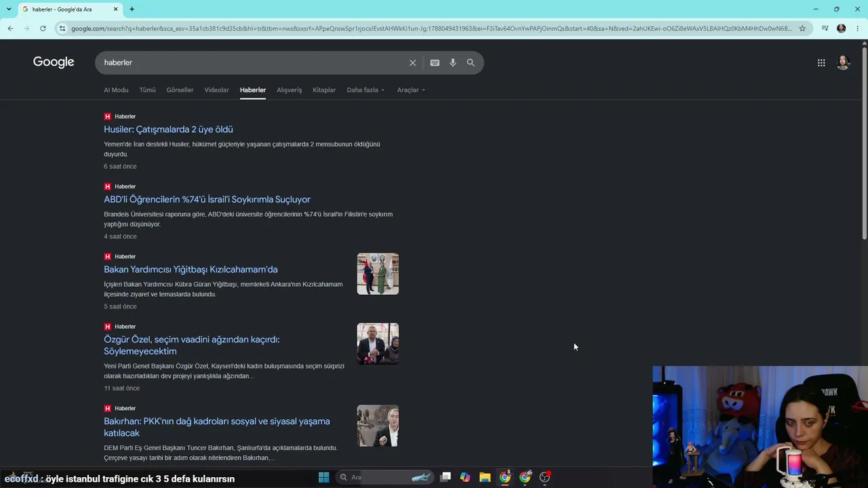Click the H favicon above the Özgür Özel headline
This screenshot has height=488, width=868.
(107, 327)
